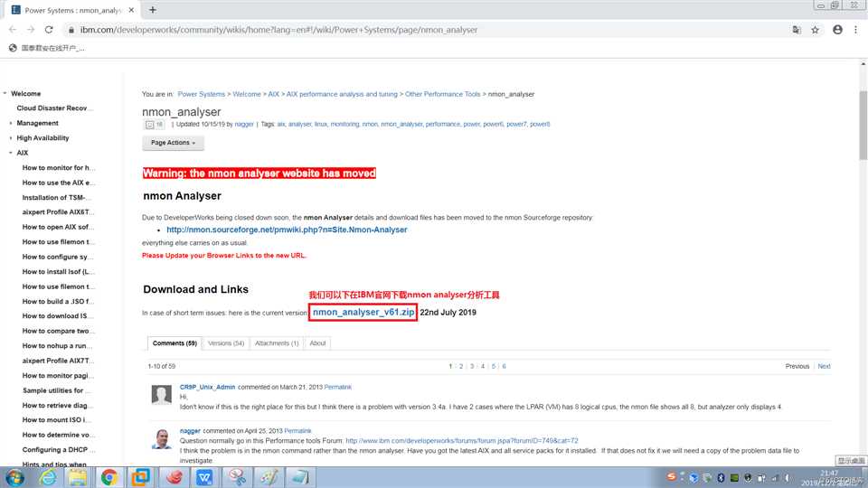Open the Windows Start menu
The height and width of the screenshot is (488, 868).
[14, 477]
